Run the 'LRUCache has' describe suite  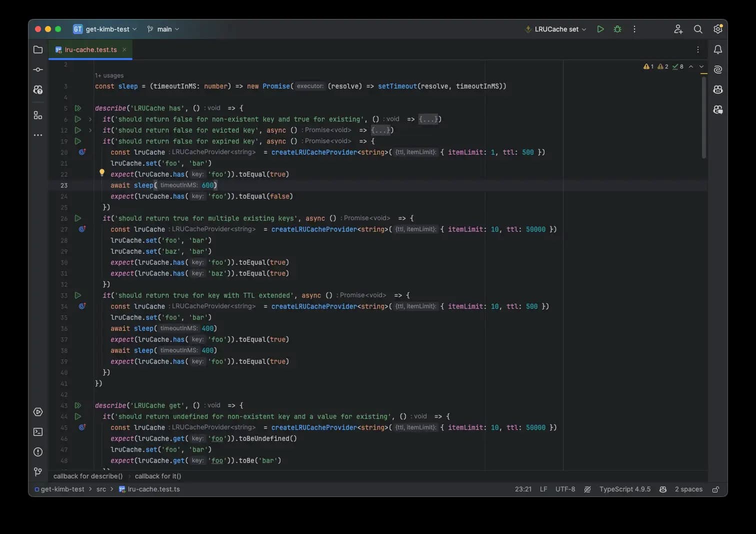coord(78,108)
